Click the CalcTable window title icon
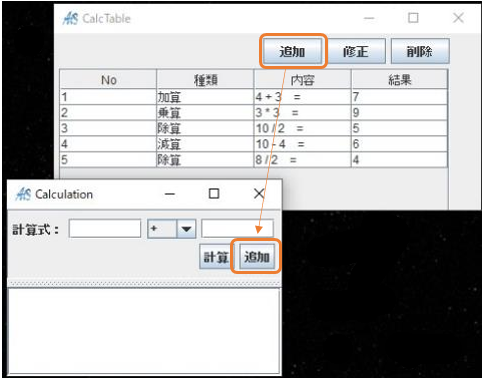This screenshot has height=380, width=485. pyautogui.click(x=70, y=18)
